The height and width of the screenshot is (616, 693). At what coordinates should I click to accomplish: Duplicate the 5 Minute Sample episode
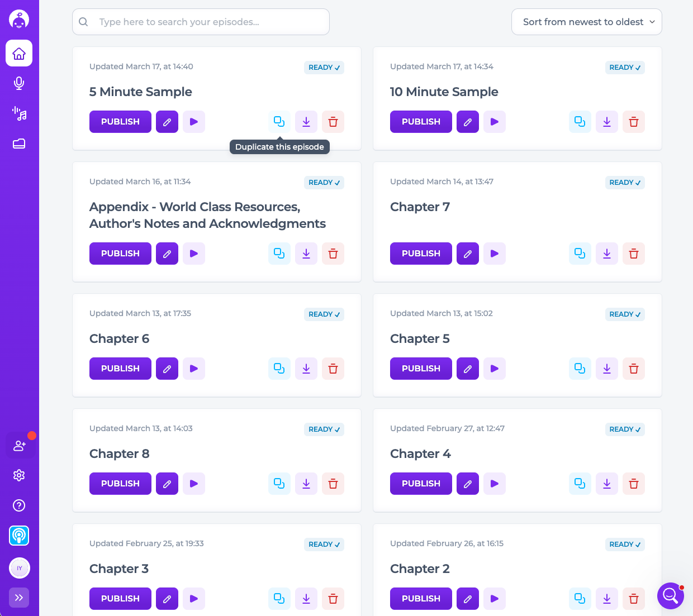[279, 122]
